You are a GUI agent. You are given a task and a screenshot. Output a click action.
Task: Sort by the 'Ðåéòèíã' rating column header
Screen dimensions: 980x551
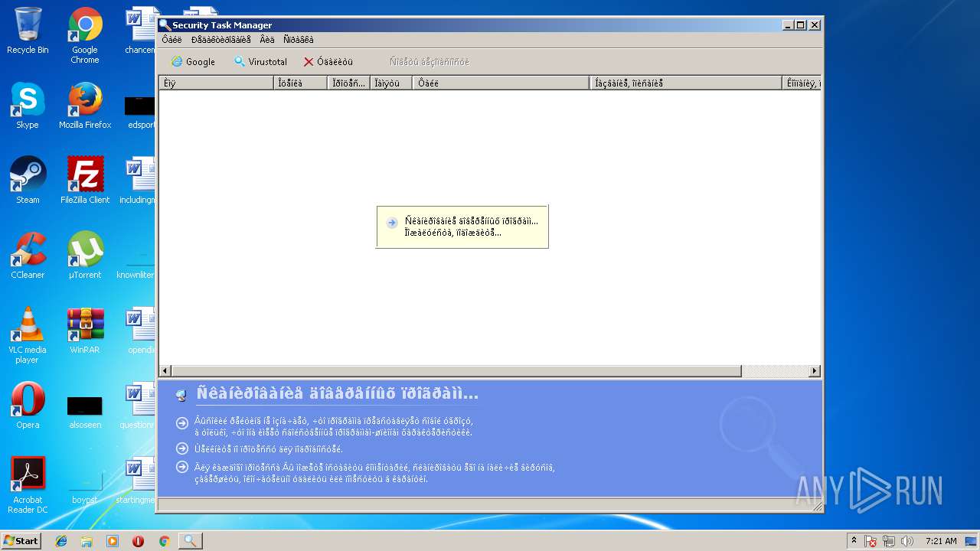(x=301, y=83)
